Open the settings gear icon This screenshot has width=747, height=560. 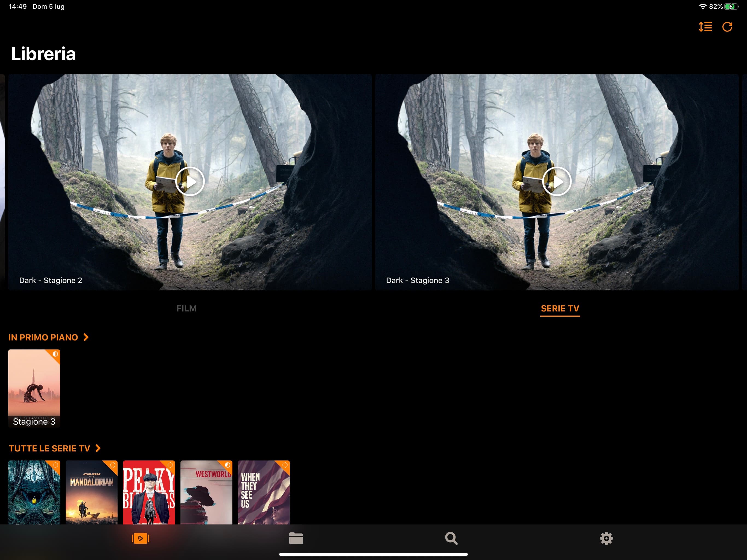pos(606,538)
